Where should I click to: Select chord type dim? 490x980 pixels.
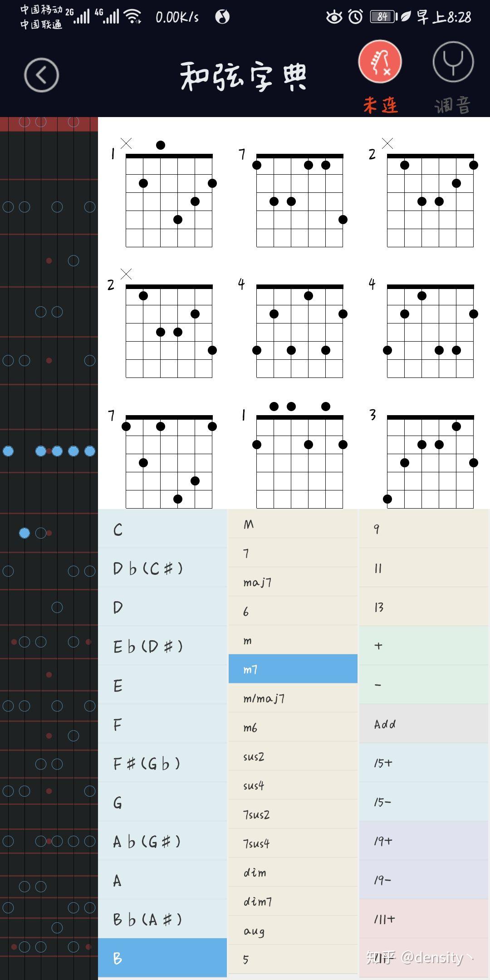pos(293,872)
